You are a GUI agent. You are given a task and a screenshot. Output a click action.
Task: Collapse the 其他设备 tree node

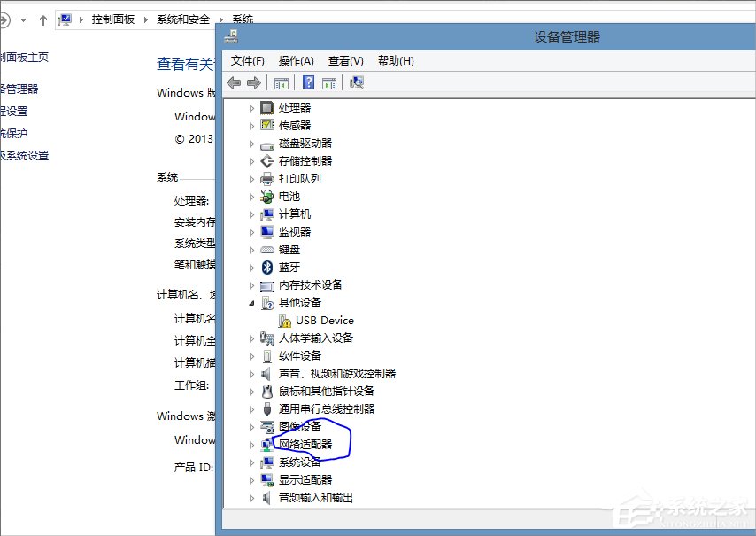point(252,302)
